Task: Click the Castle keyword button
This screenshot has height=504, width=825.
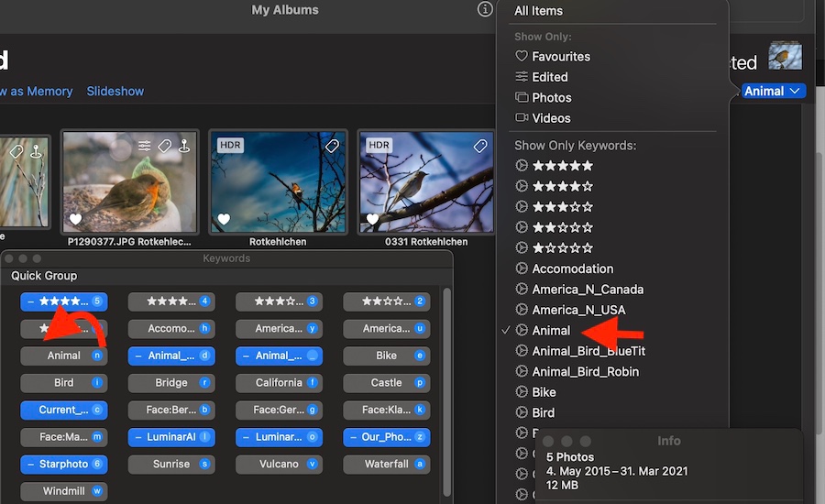Action: tap(387, 382)
